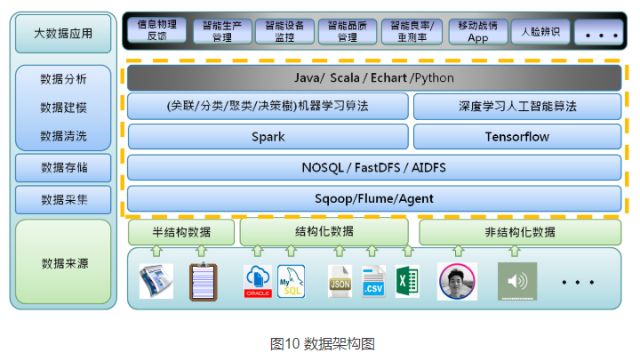Select the 数据存储 sidebar label
640x361 pixels.
(x=63, y=168)
